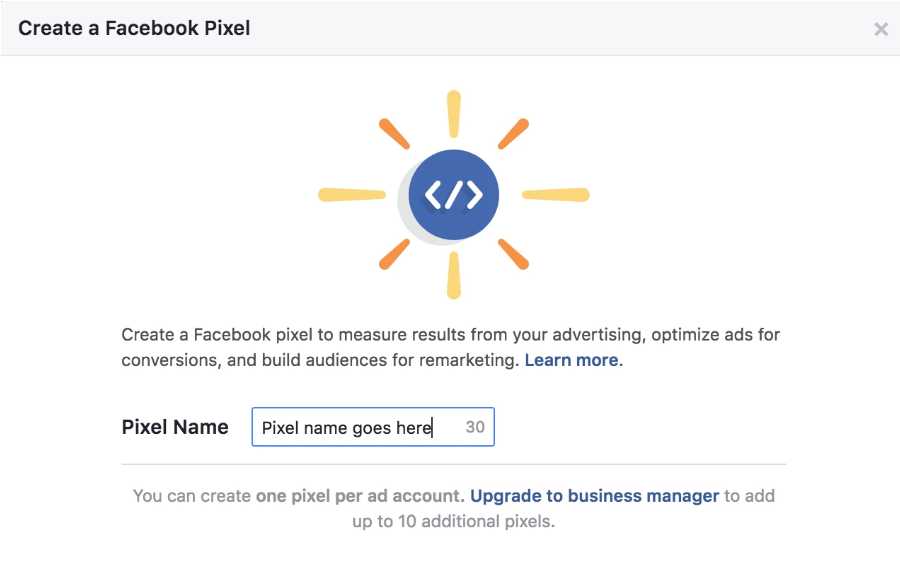Click the Create a Facebook Pixel title

click(134, 28)
